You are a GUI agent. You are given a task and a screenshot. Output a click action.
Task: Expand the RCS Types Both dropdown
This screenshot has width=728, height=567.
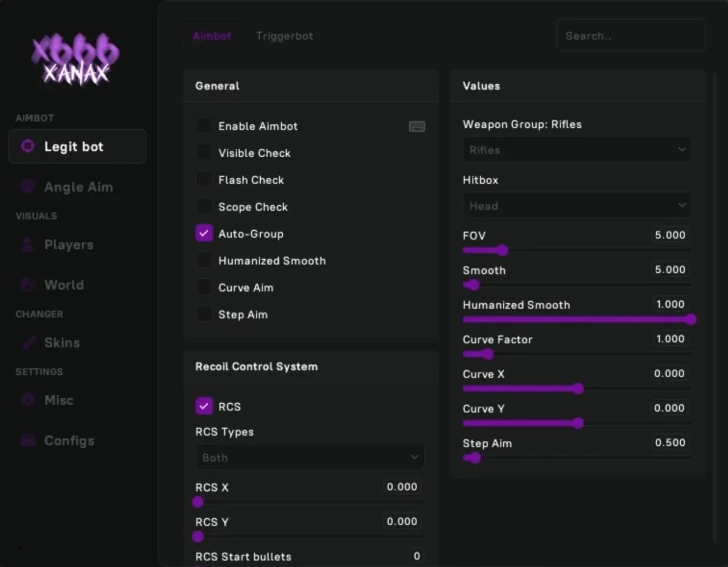[309, 457]
